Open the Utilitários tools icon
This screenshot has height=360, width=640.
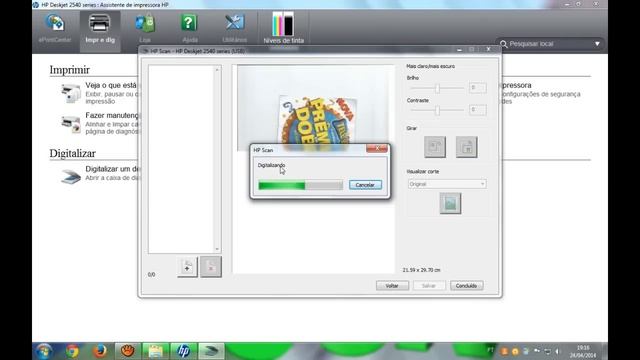click(x=234, y=28)
